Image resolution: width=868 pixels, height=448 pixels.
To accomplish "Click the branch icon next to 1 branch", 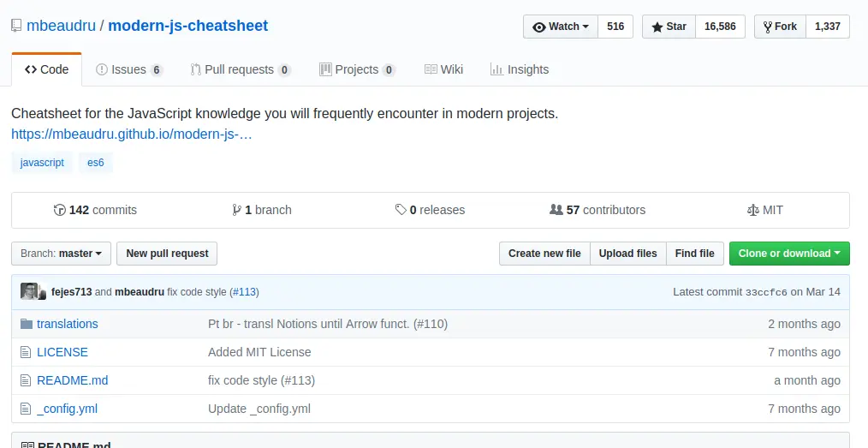I will tap(236, 210).
